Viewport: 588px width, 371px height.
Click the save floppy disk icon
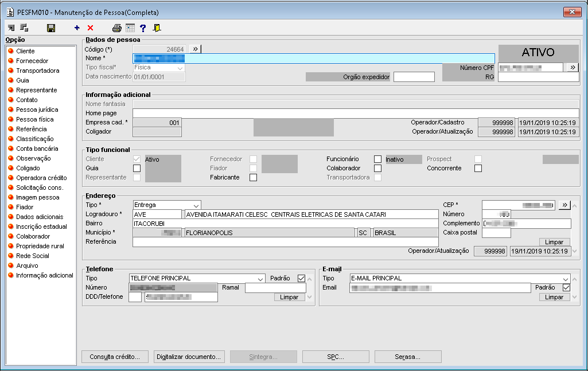(50, 28)
